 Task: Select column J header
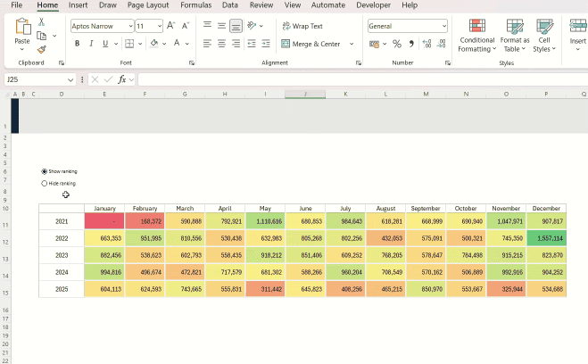tap(305, 94)
